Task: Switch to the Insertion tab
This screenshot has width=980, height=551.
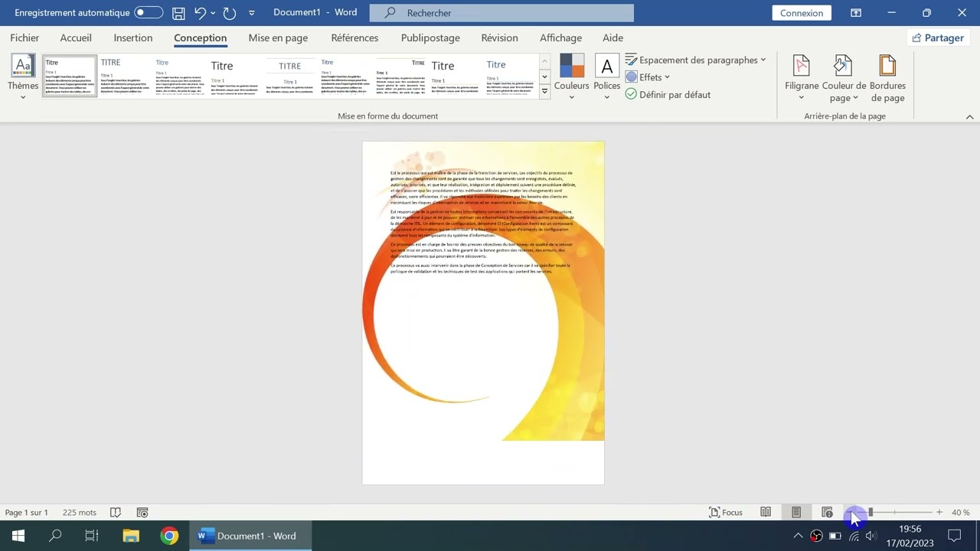Action: point(133,37)
